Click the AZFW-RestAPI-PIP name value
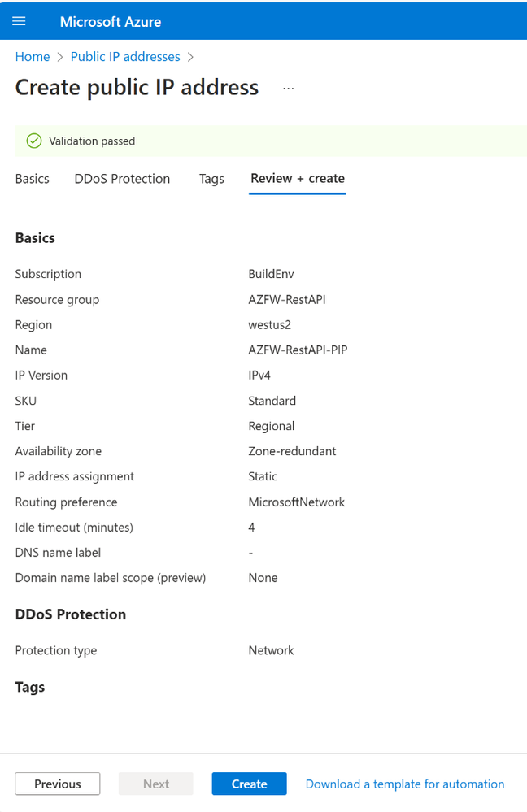This screenshot has width=527, height=812. [x=298, y=350]
